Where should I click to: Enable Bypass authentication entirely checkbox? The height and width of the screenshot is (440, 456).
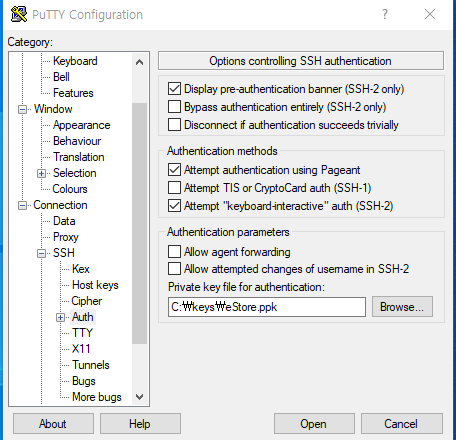pos(174,107)
